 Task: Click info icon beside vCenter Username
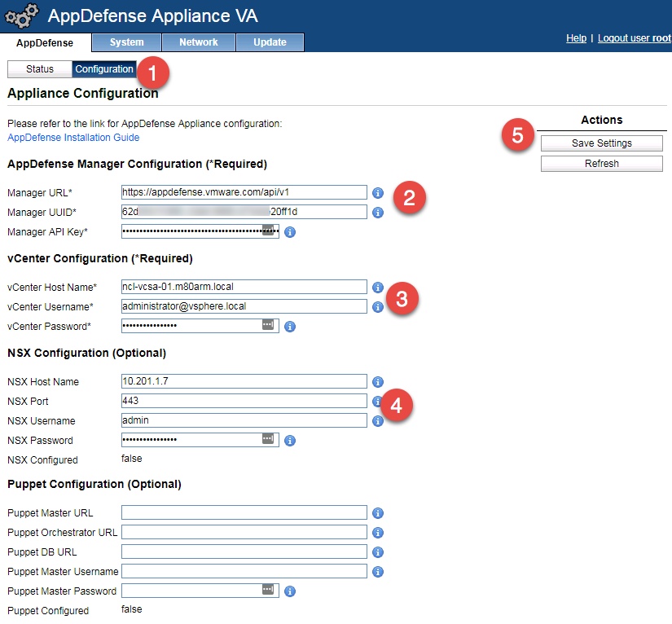377,307
